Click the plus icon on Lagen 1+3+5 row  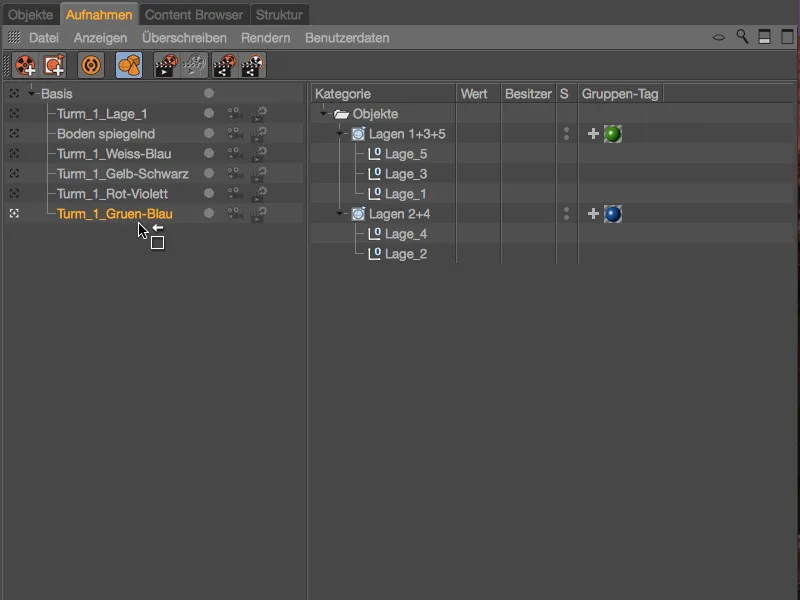pos(593,134)
